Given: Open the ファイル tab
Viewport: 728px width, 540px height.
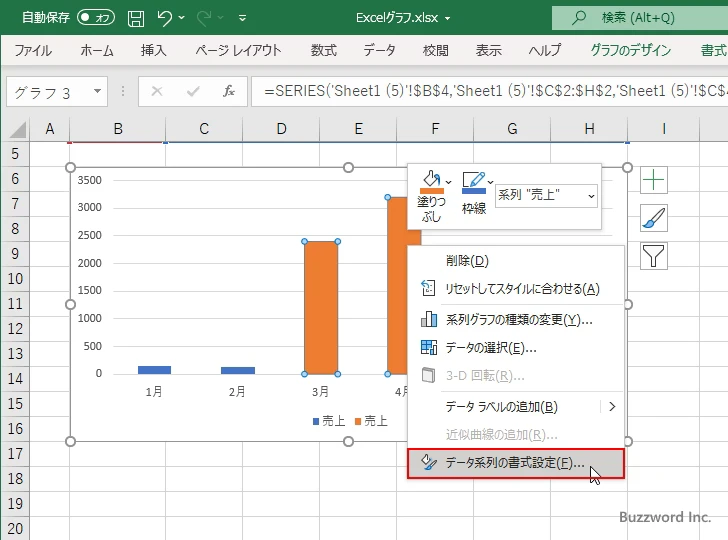Looking at the screenshot, I should 33,50.
